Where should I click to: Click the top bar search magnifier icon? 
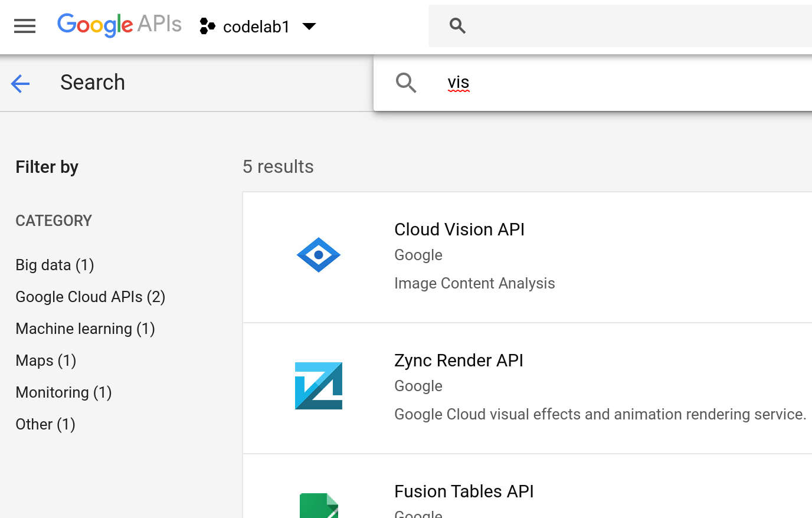[457, 26]
